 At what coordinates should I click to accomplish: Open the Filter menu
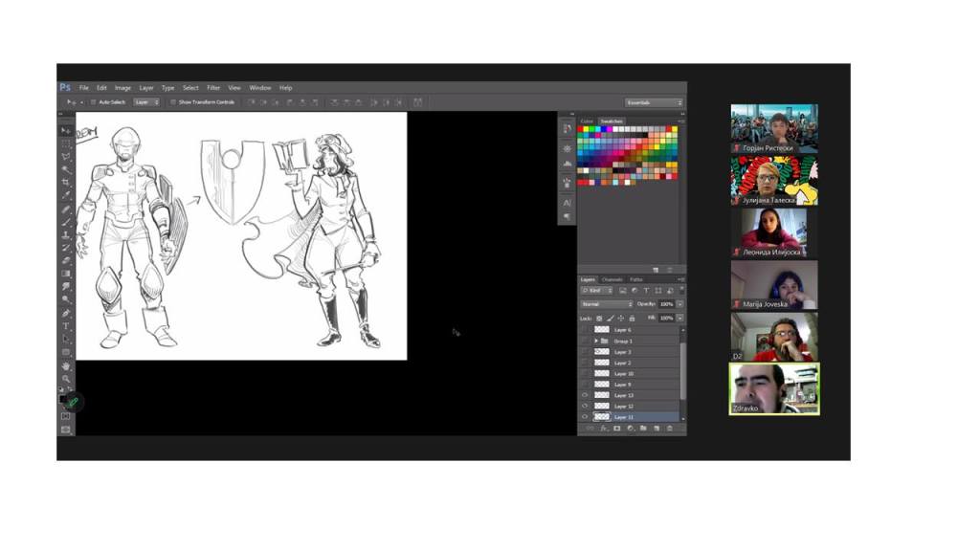213,87
